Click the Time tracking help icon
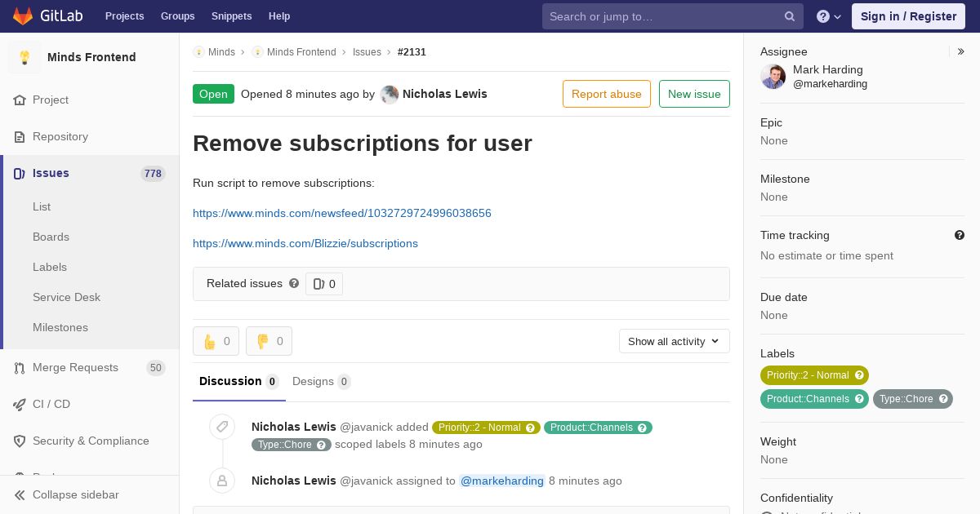 [960, 235]
